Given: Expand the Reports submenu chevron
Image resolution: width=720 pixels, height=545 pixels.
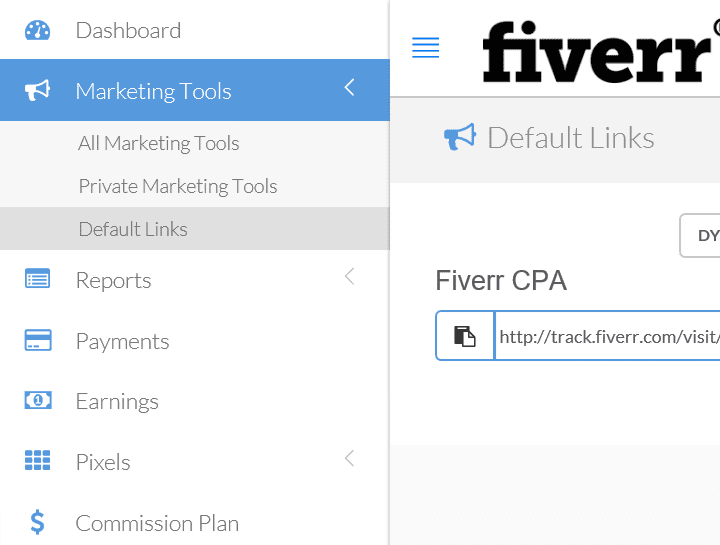Looking at the screenshot, I should pyautogui.click(x=349, y=276).
